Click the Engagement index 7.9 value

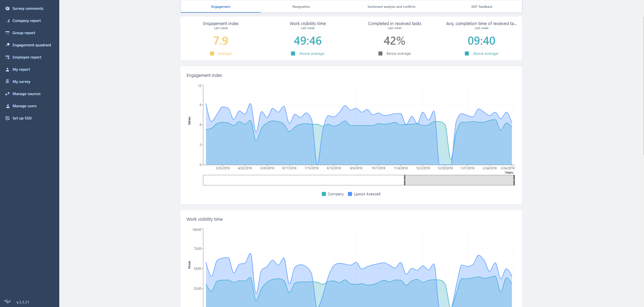(221, 41)
